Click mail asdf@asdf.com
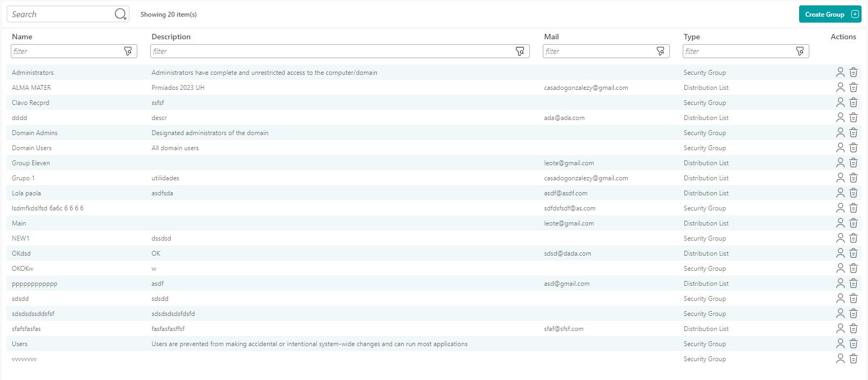The image size is (868, 380). (x=565, y=193)
